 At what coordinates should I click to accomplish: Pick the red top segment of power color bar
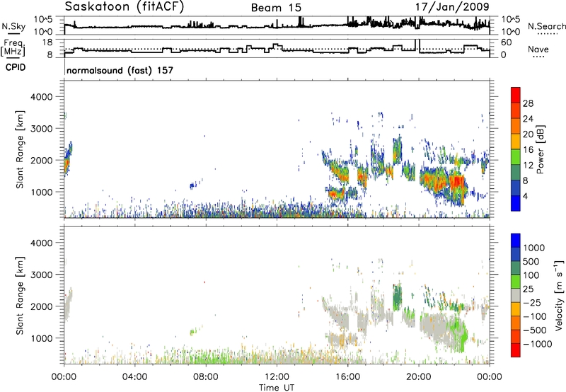[x=516, y=95]
